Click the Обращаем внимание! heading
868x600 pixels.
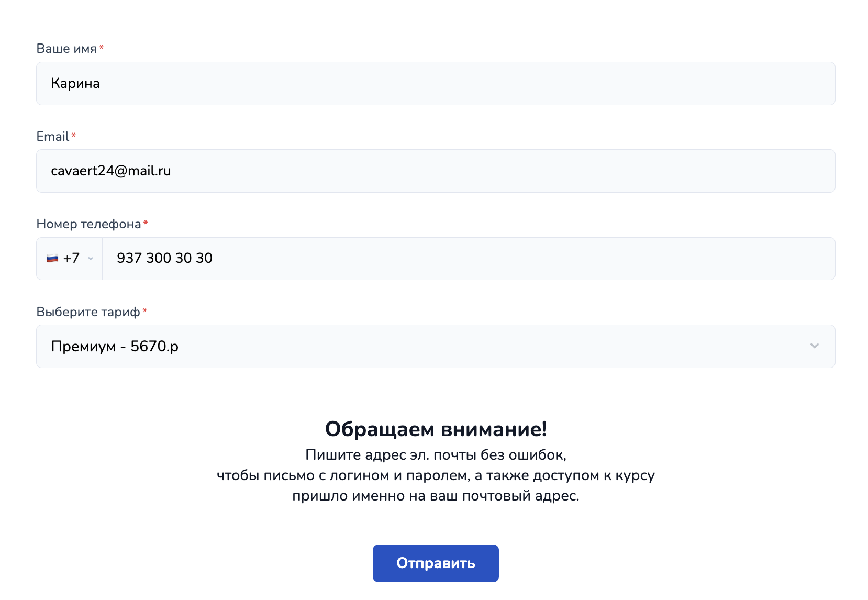(436, 429)
